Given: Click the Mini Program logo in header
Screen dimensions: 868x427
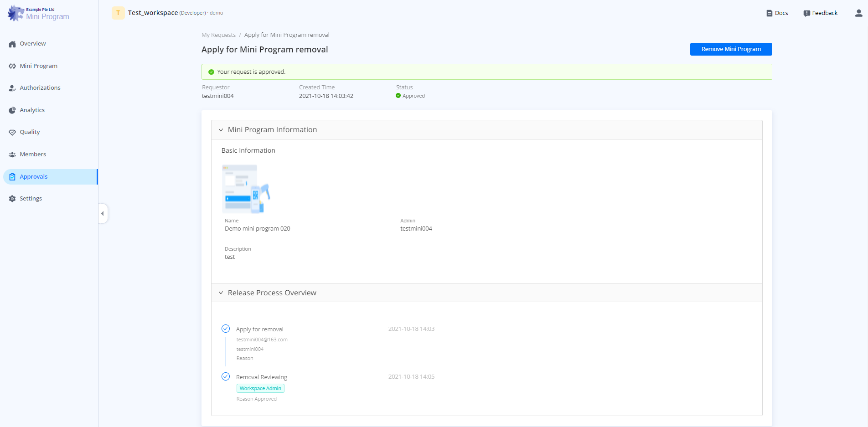Looking at the screenshot, I should pyautogui.click(x=38, y=14).
